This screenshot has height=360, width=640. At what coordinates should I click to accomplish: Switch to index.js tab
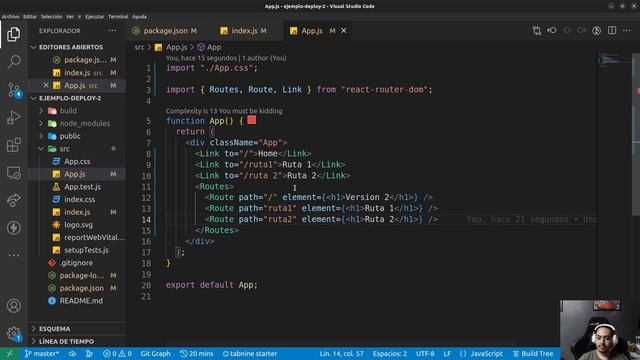(244, 31)
